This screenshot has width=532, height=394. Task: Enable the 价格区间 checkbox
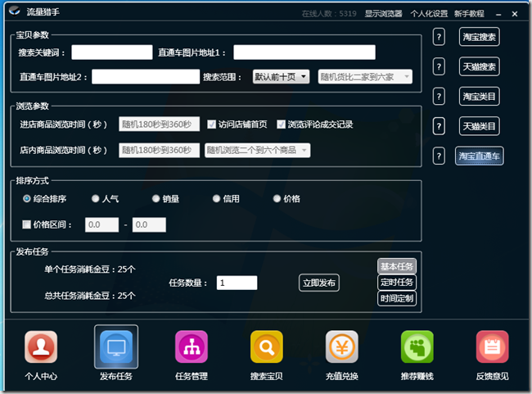click(26, 224)
